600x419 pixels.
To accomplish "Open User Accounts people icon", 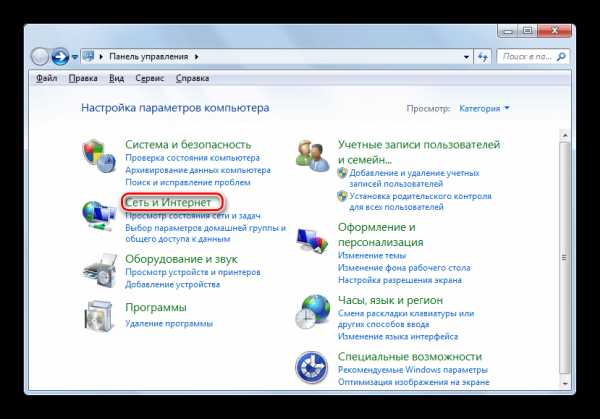I will pyautogui.click(x=313, y=156).
